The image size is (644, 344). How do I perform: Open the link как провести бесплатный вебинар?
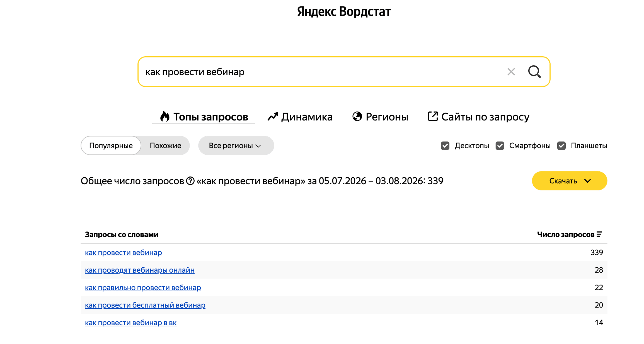pos(145,305)
